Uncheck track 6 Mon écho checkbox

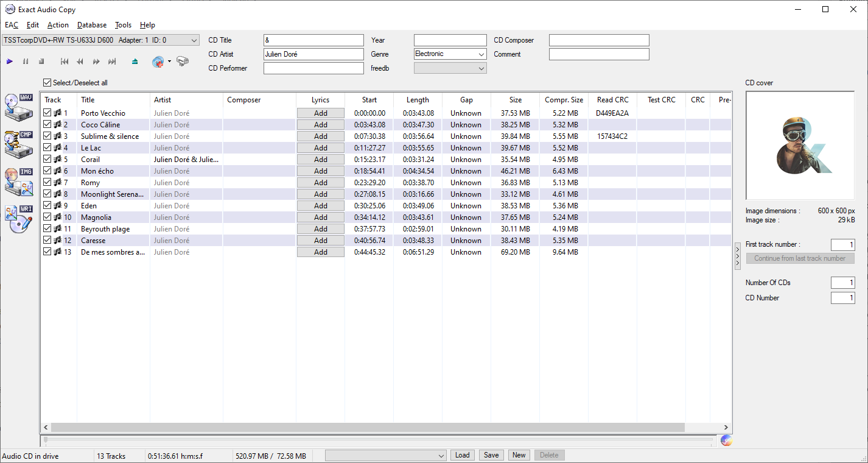click(x=47, y=171)
